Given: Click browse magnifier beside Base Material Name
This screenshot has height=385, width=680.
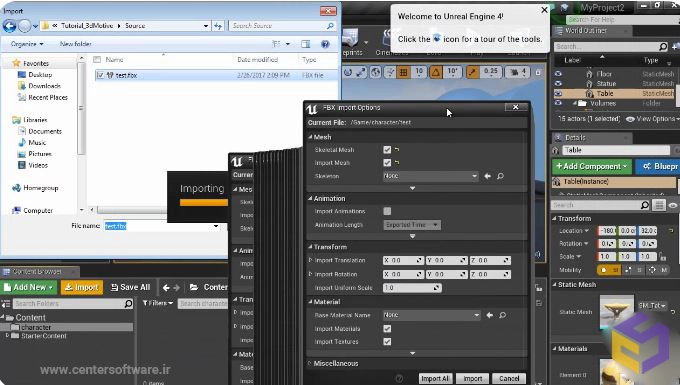Looking at the screenshot, I should [502, 315].
